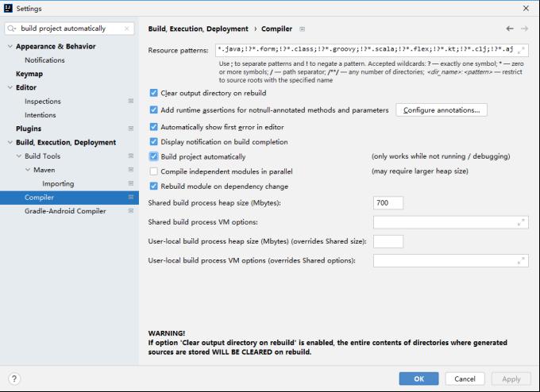Clear the search field with the X icon

point(127,29)
